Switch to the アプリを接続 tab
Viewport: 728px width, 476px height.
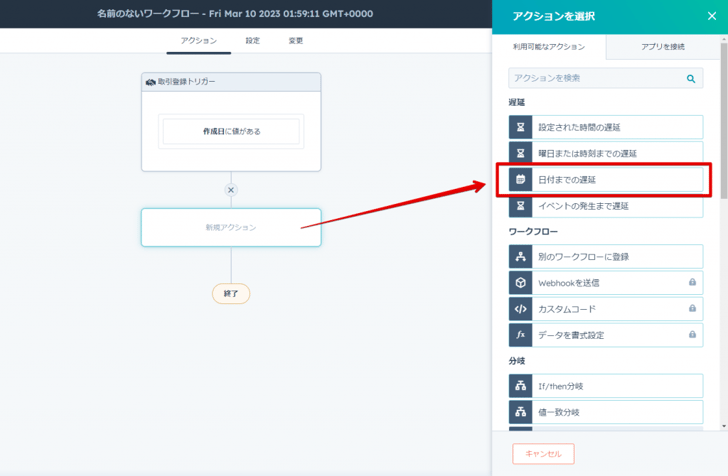coord(663,46)
